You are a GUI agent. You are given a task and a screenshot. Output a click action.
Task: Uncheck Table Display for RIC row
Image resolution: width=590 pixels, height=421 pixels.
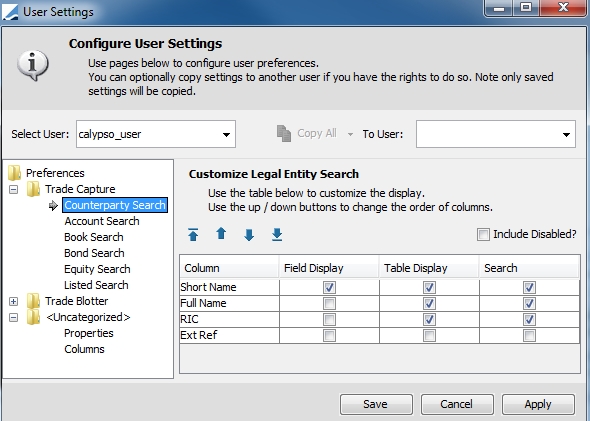point(429,319)
